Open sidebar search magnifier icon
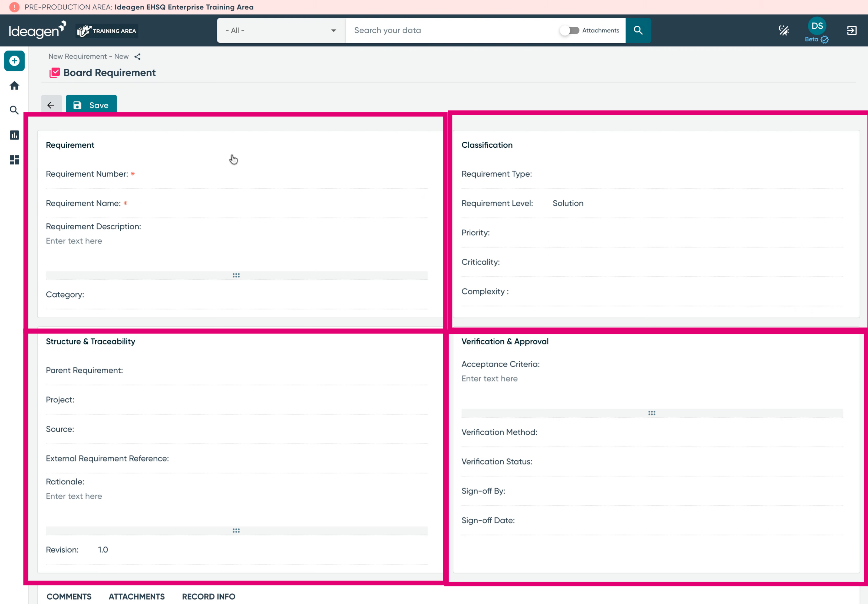868x604 pixels. pos(14,110)
